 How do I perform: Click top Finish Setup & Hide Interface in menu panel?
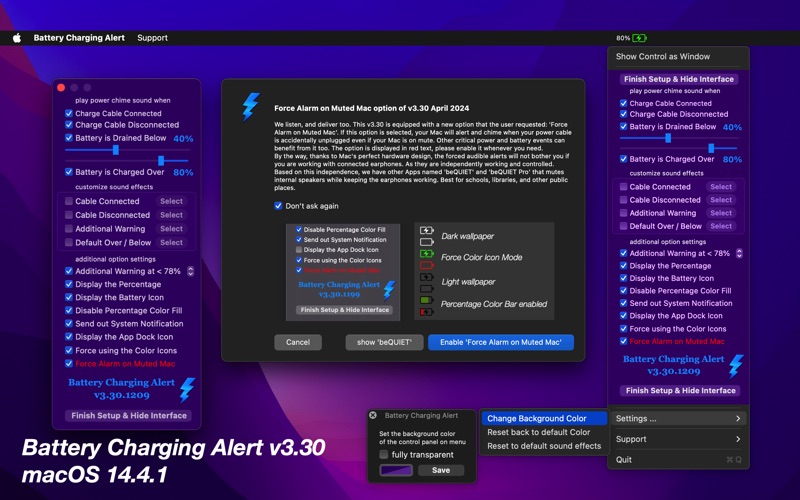click(x=679, y=79)
